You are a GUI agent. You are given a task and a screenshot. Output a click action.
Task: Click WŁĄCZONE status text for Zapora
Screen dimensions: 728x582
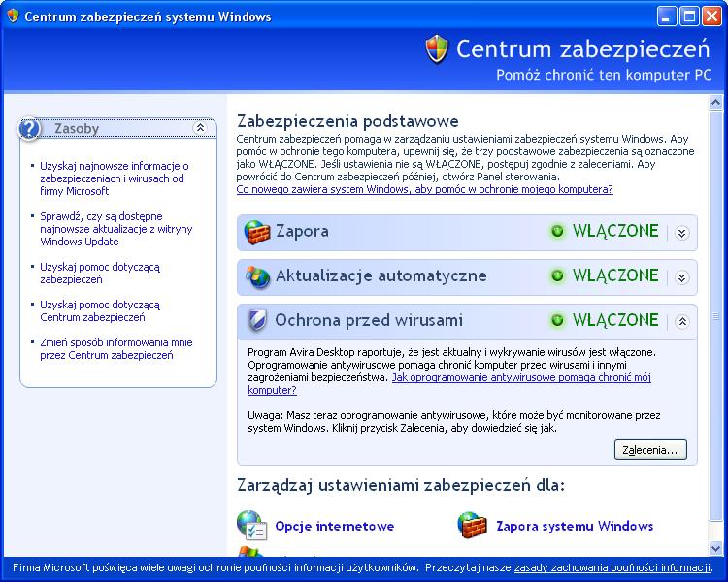click(615, 231)
